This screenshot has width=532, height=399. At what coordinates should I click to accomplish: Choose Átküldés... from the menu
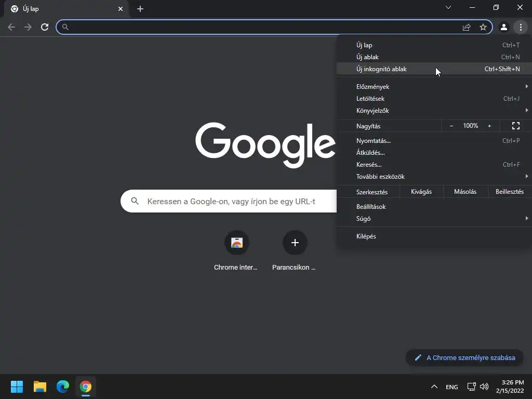(434, 152)
